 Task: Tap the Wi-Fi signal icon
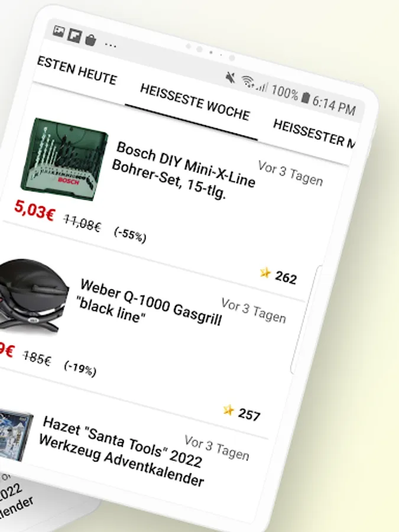pyautogui.click(x=248, y=82)
